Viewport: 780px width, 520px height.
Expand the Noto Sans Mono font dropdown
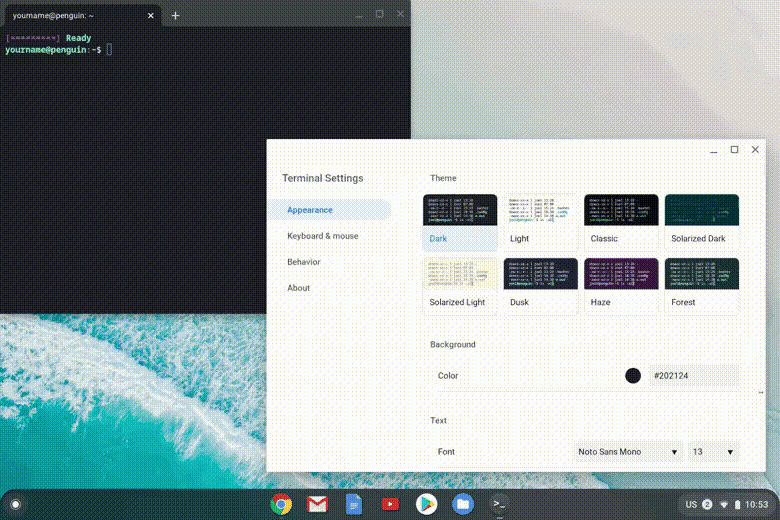(x=629, y=452)
